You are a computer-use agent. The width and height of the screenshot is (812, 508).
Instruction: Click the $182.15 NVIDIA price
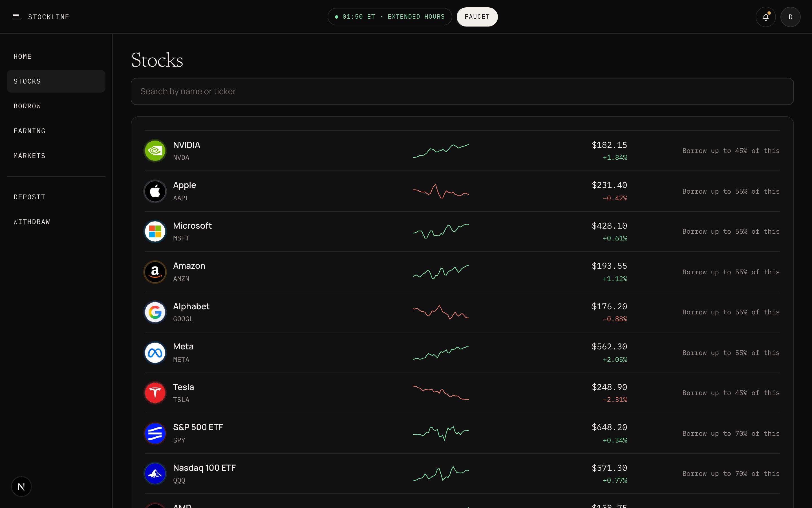609,145
